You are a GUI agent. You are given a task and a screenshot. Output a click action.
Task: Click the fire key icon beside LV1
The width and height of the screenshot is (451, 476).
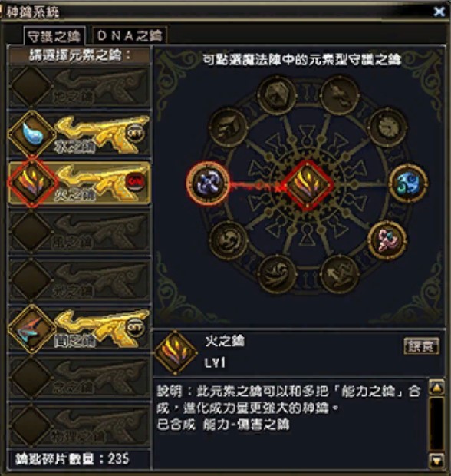pos(176,352)
